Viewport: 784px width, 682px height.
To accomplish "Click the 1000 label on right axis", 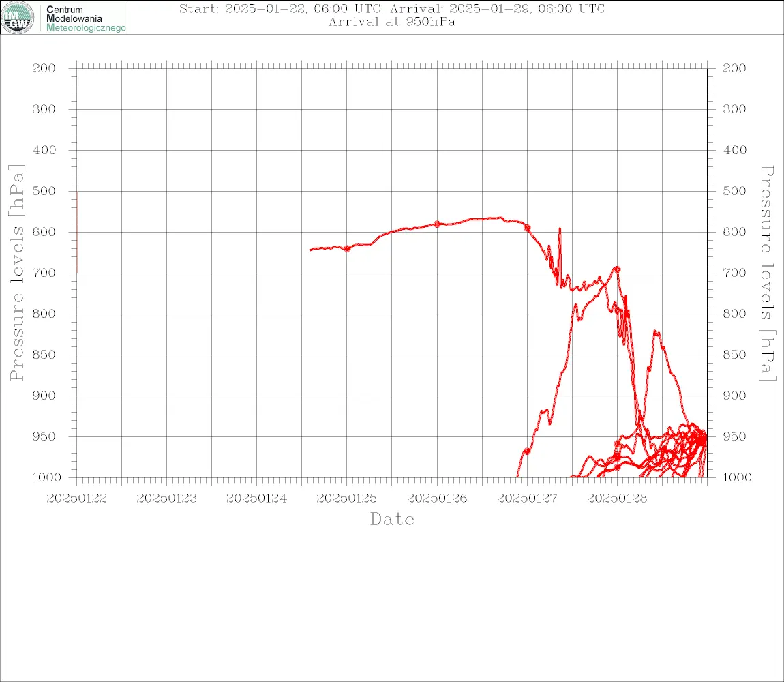I will click(x=738, y=478).
